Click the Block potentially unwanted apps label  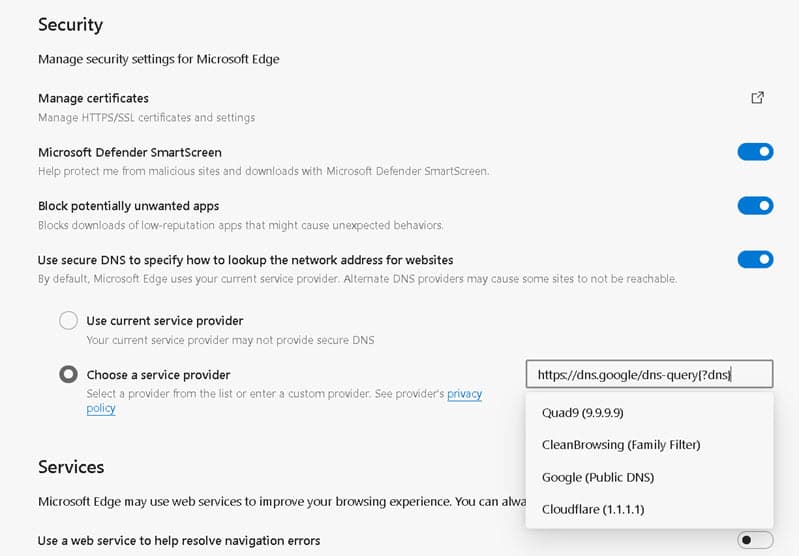pyautogui.click(x=128, y=206)
